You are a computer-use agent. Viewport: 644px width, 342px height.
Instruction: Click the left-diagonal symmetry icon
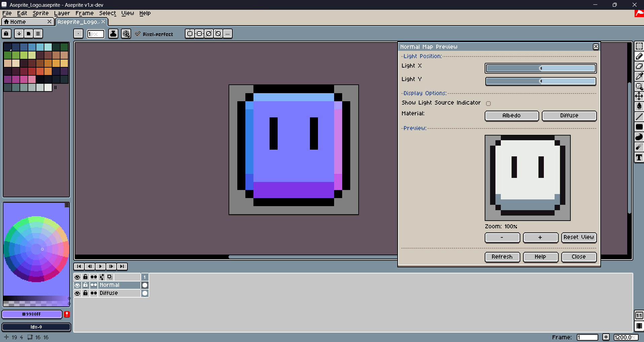[x=218, y=34]
